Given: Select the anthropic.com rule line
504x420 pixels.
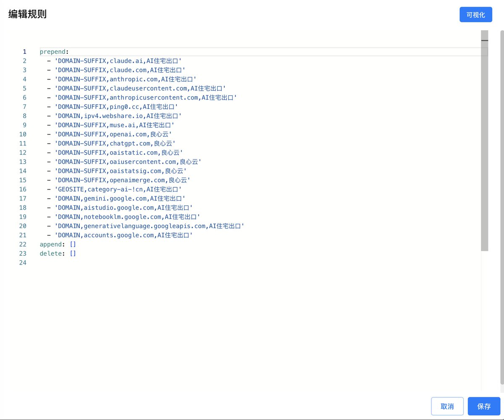Looking at the screenshot, I should tap(121, 79).
